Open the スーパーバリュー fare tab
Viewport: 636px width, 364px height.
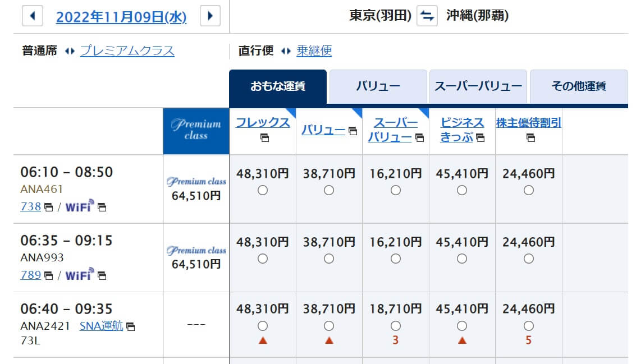[x=478, y=87]
